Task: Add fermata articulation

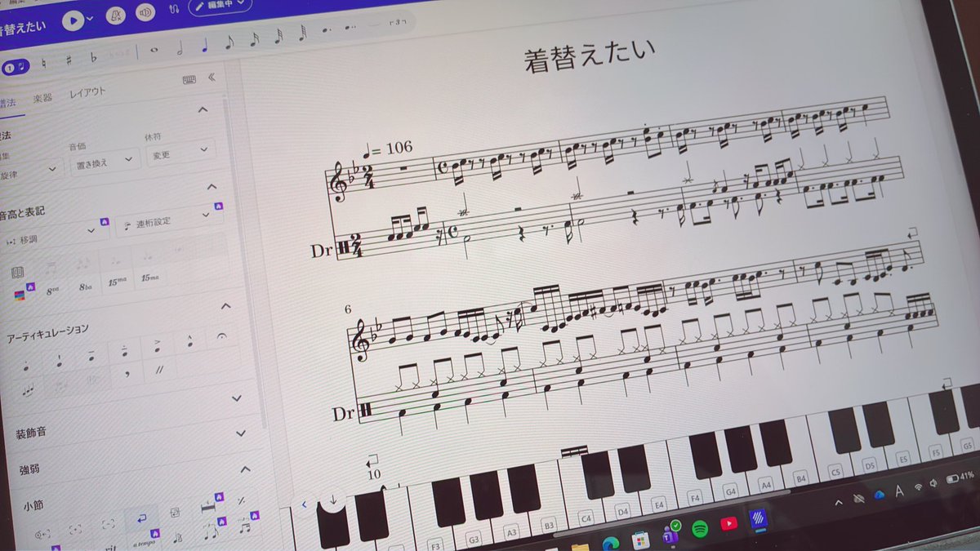Action: (221, 335)
